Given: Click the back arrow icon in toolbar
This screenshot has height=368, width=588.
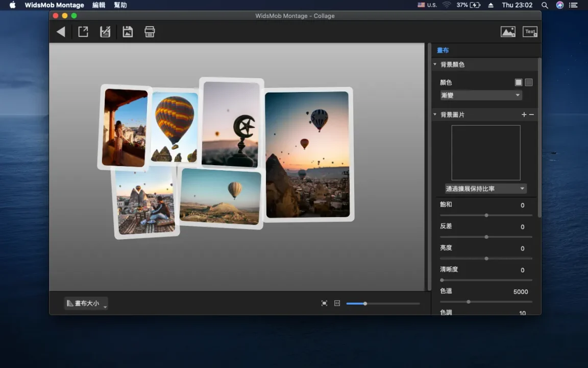Looking at the screenshot, I should point(61,32).
